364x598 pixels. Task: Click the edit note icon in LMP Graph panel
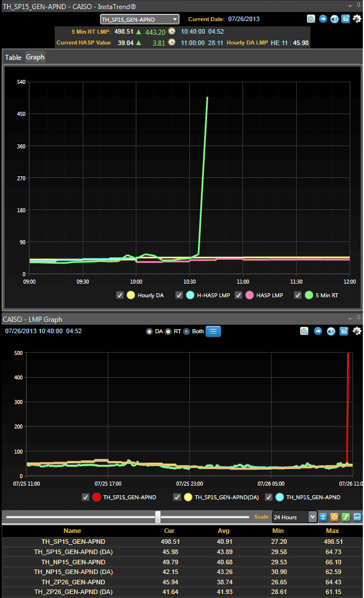[344, 331]
